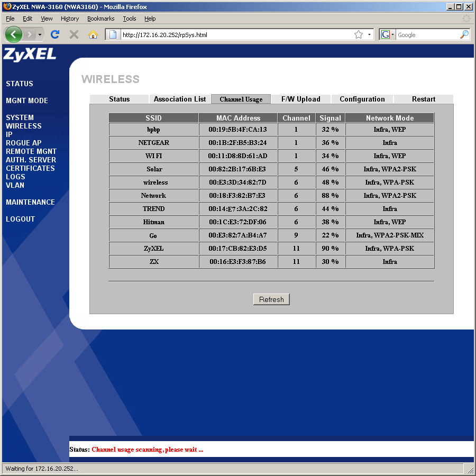Open VLAN in the sidebar
This screenshot has width=476, height=476.
[15, 185]
